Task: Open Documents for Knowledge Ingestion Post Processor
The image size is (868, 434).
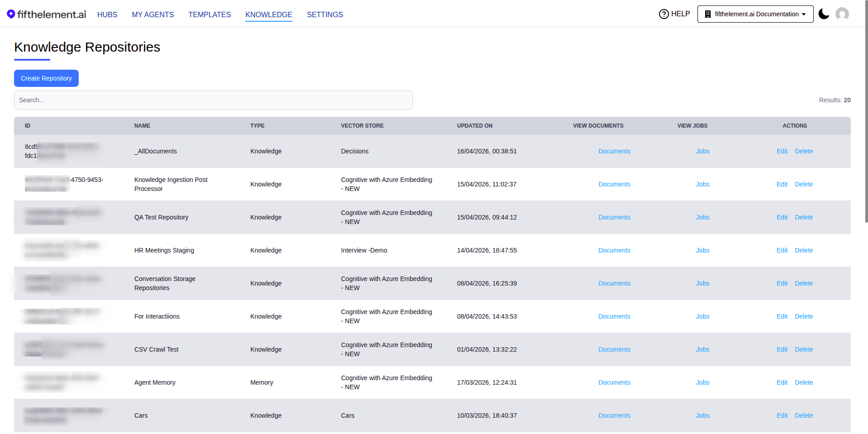Action: tap(614, 184)
